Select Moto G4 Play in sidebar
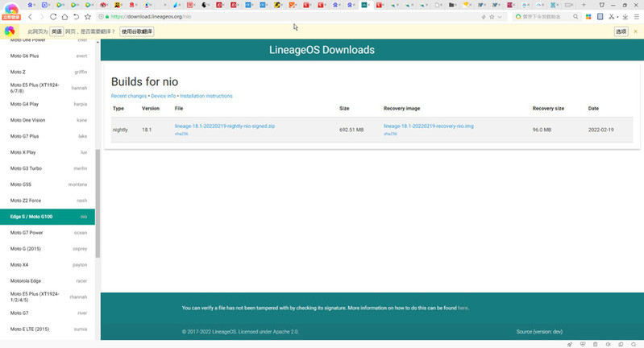644x348 pixels. click(48, 104)
